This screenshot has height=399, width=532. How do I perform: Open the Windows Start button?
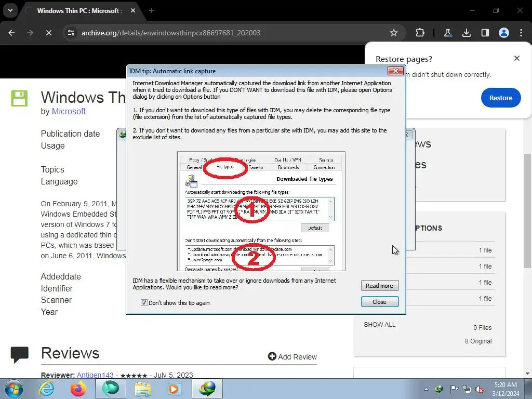(x=14, y=389)
